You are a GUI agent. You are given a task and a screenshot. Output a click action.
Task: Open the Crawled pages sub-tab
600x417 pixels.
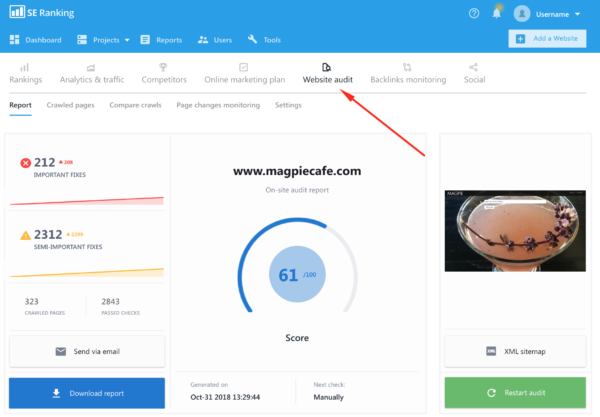[x=70, y=105]
